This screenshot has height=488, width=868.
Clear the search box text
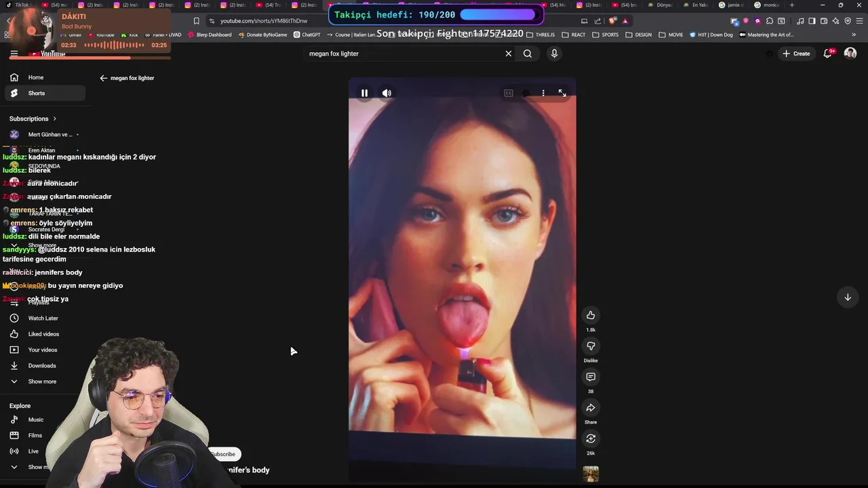click(x=509, y=54)
